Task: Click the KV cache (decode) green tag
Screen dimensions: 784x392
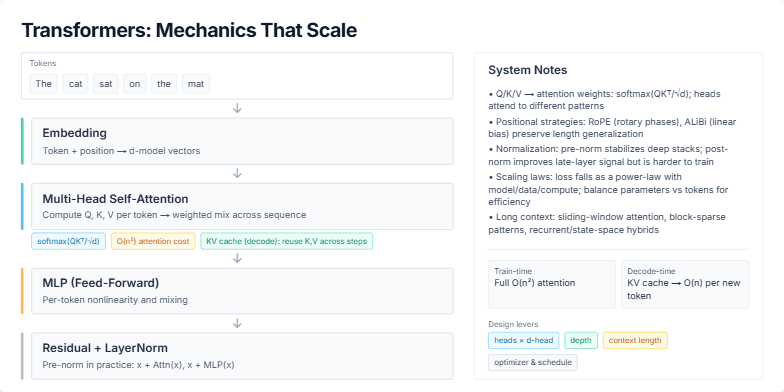Action: coord(286,241)
